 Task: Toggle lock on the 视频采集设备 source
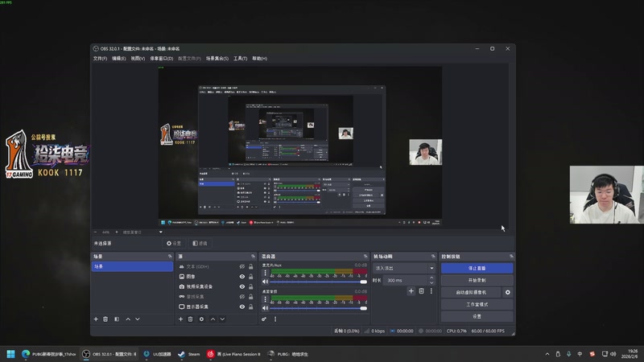point(250,286)
